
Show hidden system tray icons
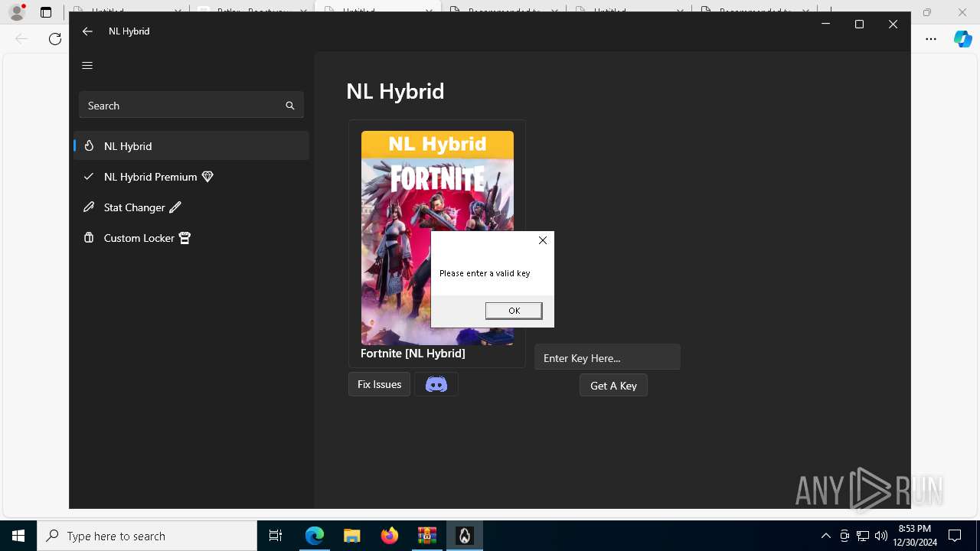825,536
